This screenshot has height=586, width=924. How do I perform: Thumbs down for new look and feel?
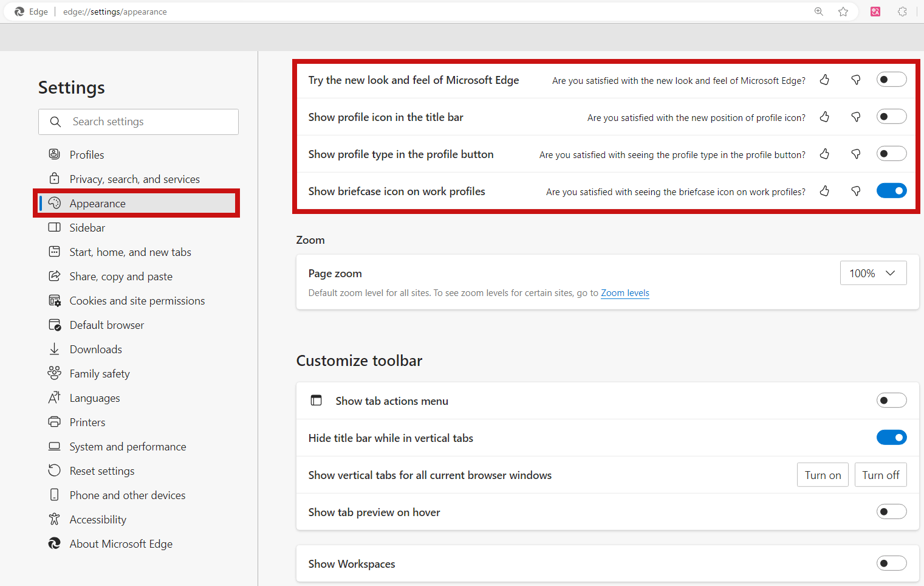[856, 80]
